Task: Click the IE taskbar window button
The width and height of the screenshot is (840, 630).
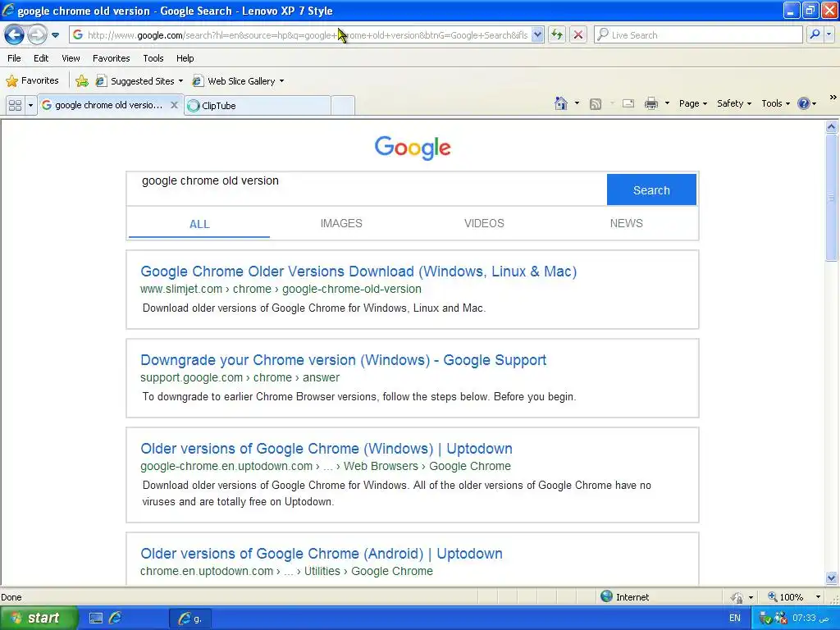Action: pos(190,619)
